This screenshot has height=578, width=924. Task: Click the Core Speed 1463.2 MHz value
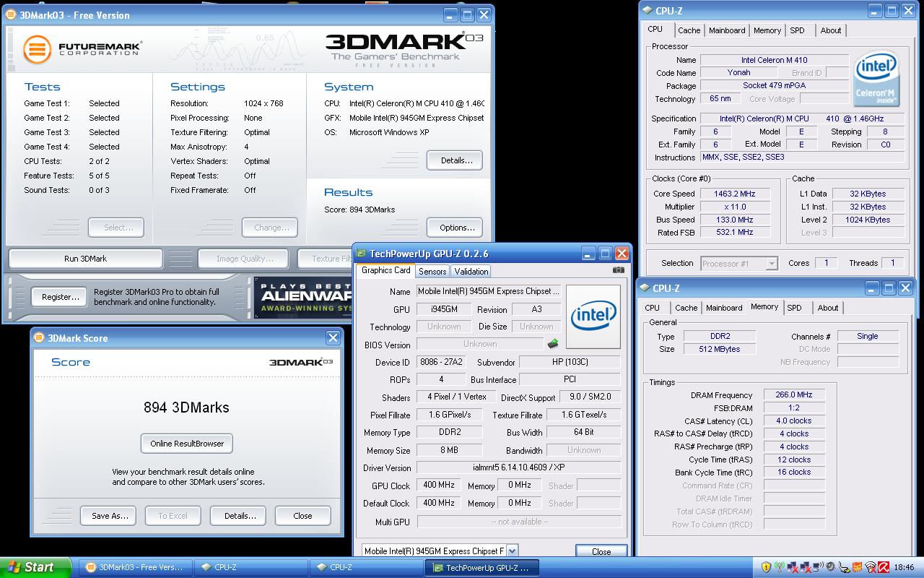pyautogui.click(x=734, y=194)
